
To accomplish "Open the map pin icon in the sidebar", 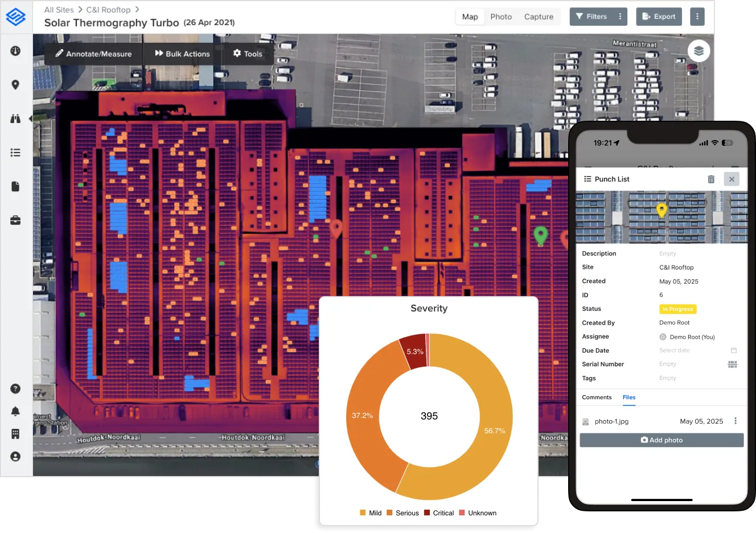I will pos(15,84).
